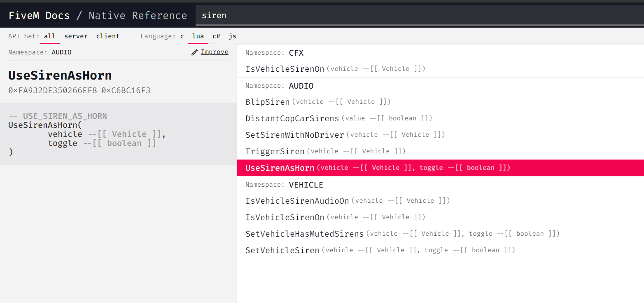644x303 pixels.
Task: Switch API set to client
Action: (x=108, y=36)
